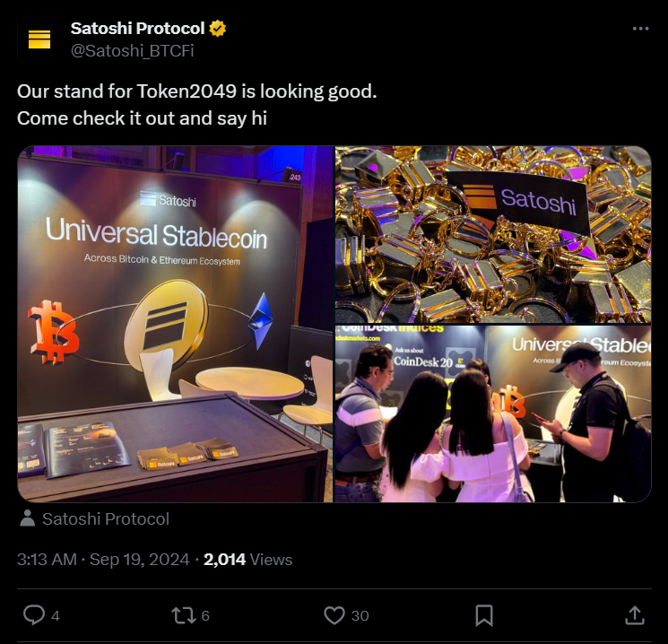
Task: Visit the @Satoshi_BTCFi handle
Action: click(x=132, y=51)
